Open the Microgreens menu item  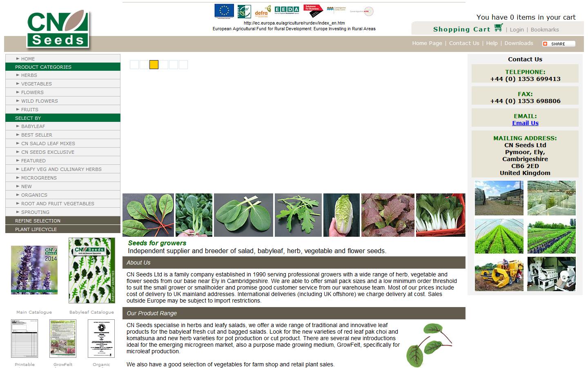[39, 178]
